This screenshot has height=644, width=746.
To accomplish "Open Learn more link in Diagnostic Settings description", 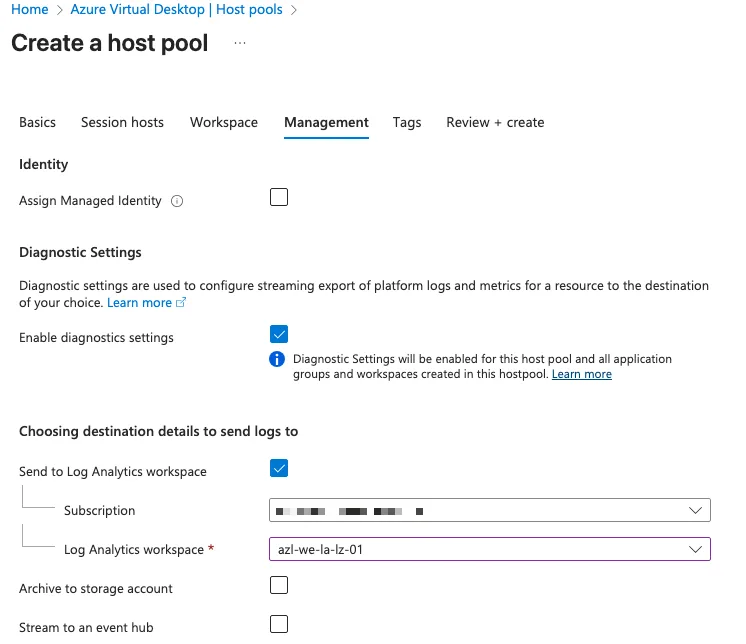I will click(139, 302).
